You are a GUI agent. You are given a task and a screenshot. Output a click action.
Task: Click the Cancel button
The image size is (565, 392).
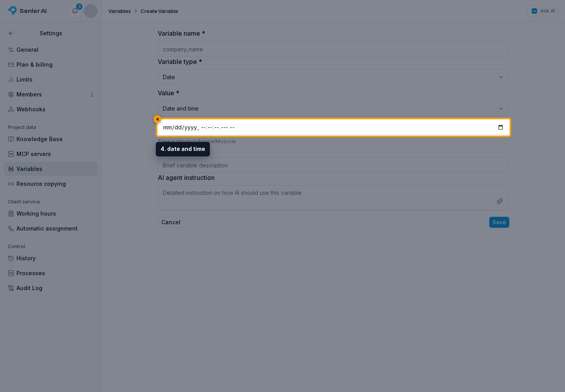click(x=171, y=222)
